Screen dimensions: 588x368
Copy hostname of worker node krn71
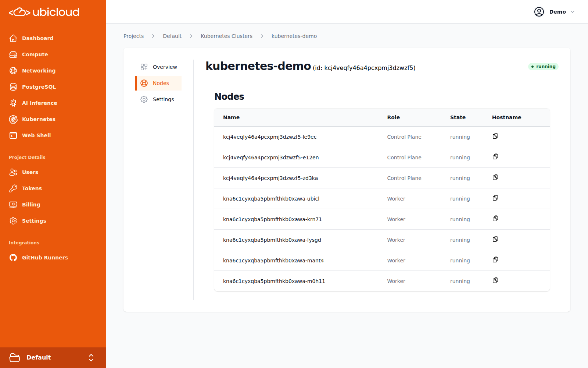point(495,219)
